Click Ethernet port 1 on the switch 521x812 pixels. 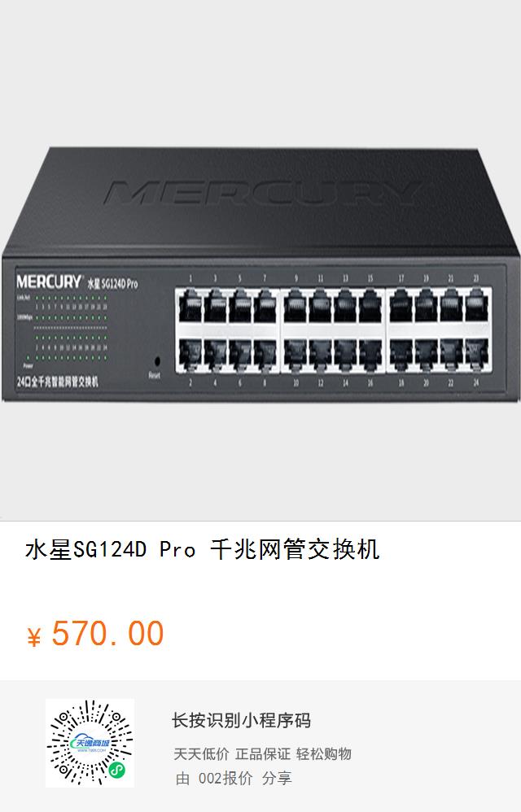point(190,307)
